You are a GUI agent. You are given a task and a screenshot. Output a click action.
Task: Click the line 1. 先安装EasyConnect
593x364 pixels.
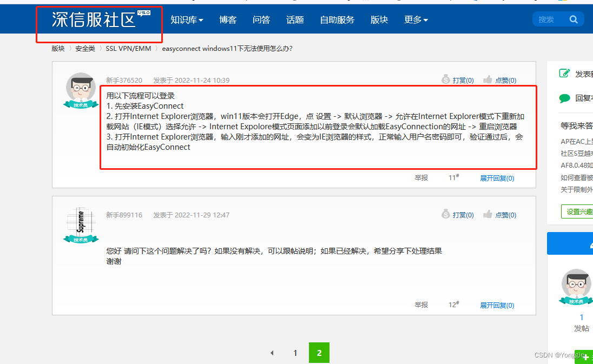coord(145,106)
